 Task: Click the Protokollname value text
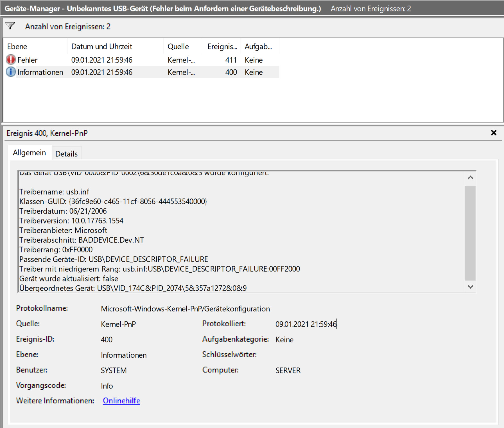coord(185,309)
